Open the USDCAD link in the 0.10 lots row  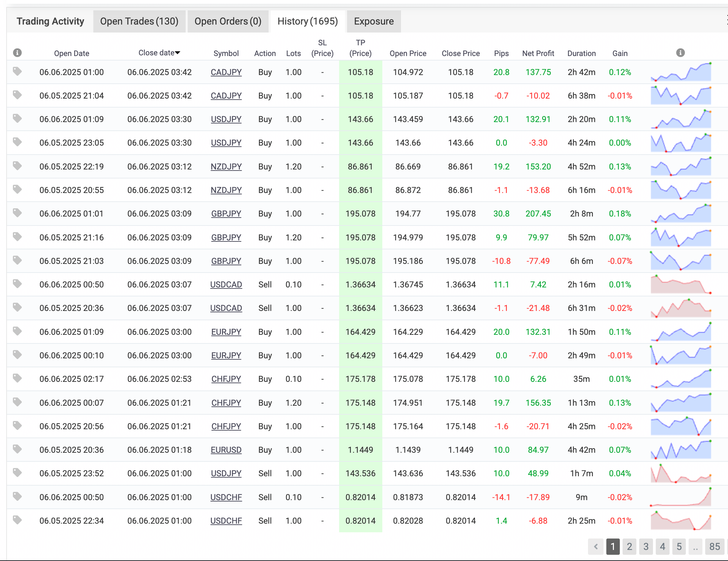(x=226, y=285)
